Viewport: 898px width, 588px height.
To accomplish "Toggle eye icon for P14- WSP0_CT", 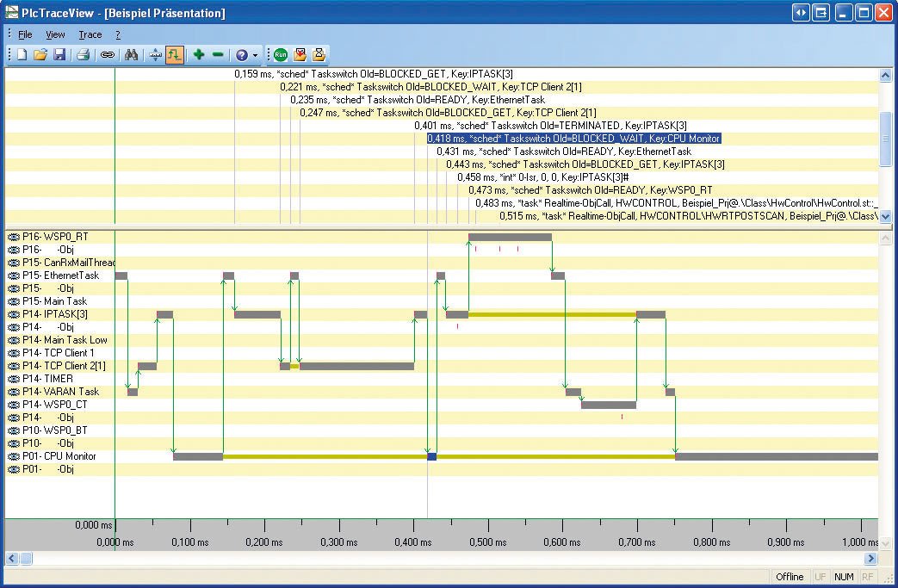I will click(x=14, y=405).
